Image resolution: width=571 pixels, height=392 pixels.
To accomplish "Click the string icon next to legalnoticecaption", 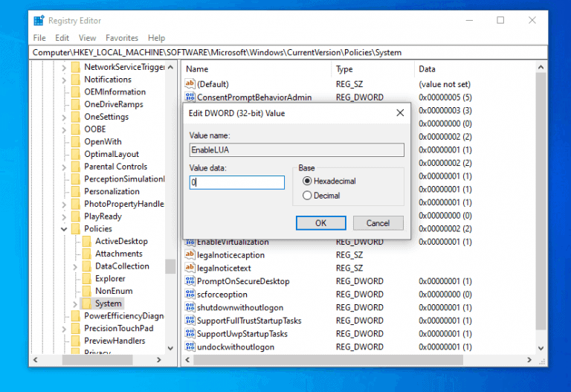I will coord(190,255).
